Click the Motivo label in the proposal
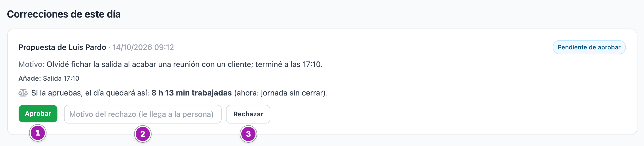 31,64
